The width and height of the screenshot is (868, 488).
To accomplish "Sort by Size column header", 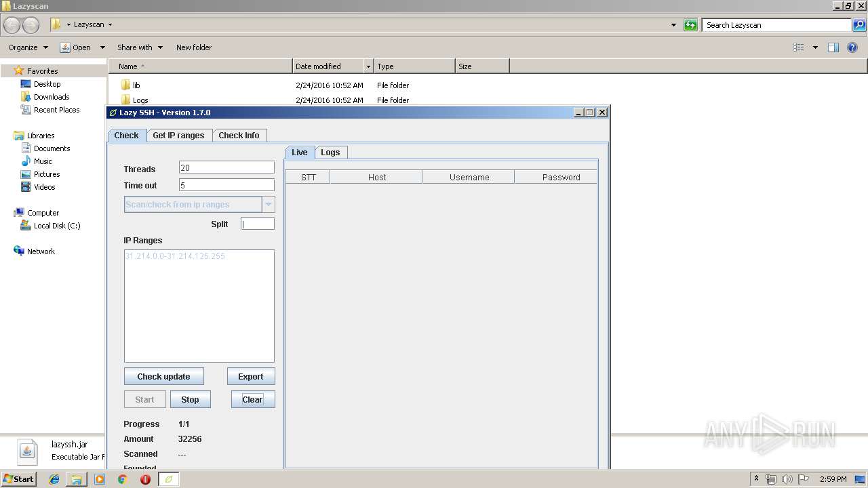I will coord(482,66).
